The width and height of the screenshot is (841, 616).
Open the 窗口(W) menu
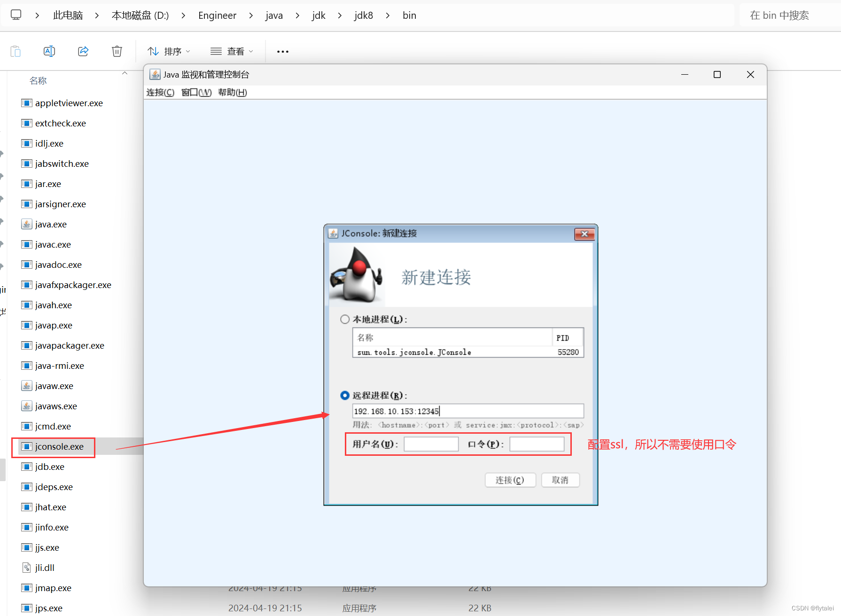pyautogui.click(x=196, y=93)
